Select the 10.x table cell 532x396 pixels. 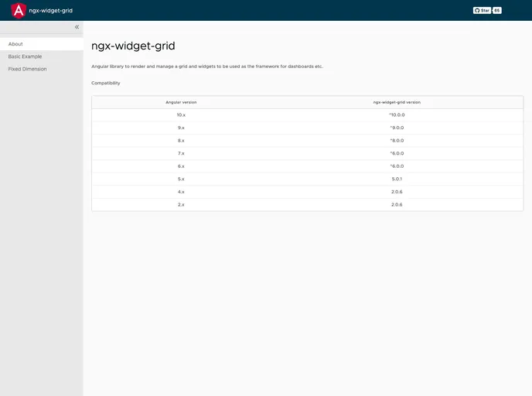181,115
